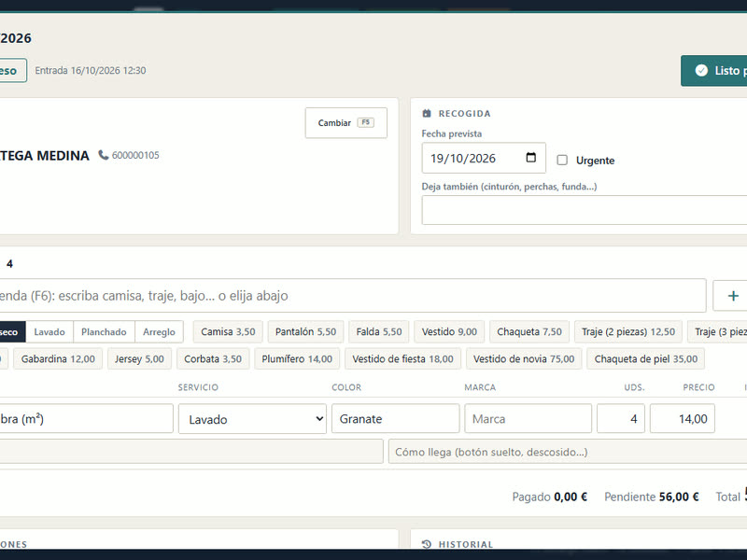Click the Historial clock icon
The image size is (747, 560).
pyautogui.click(x=427, y=544)
